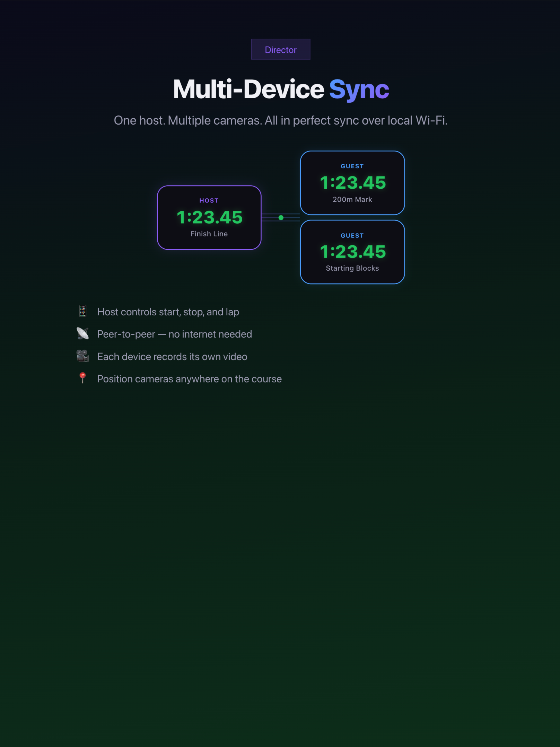Click the phone emoji icon
The width and height of the screenshot is (560, 747).
click(x=83, y=311)
